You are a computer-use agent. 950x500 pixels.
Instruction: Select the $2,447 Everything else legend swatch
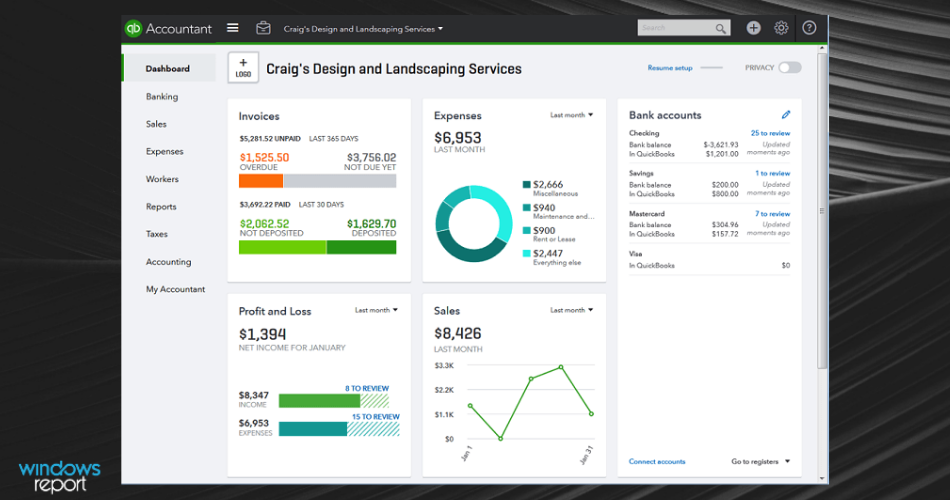coord(526,253)
